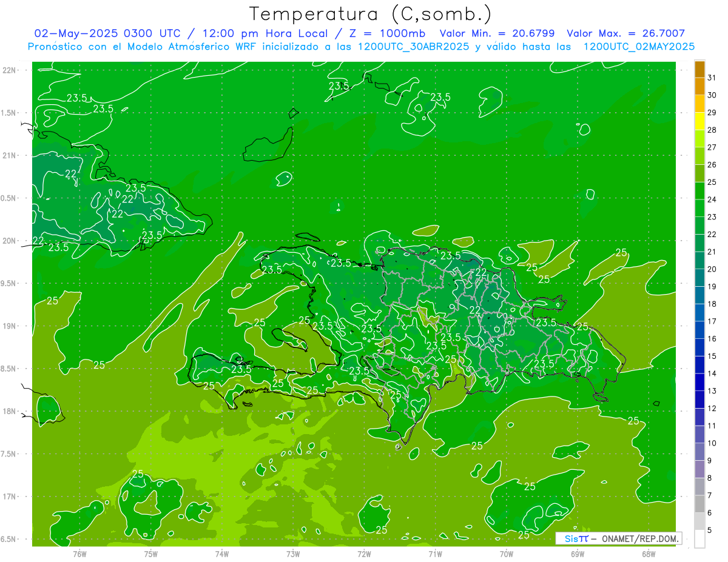This screenshot has width=728, height=562.
Task: Click the color scale label '31'
Action: point(712,78)
